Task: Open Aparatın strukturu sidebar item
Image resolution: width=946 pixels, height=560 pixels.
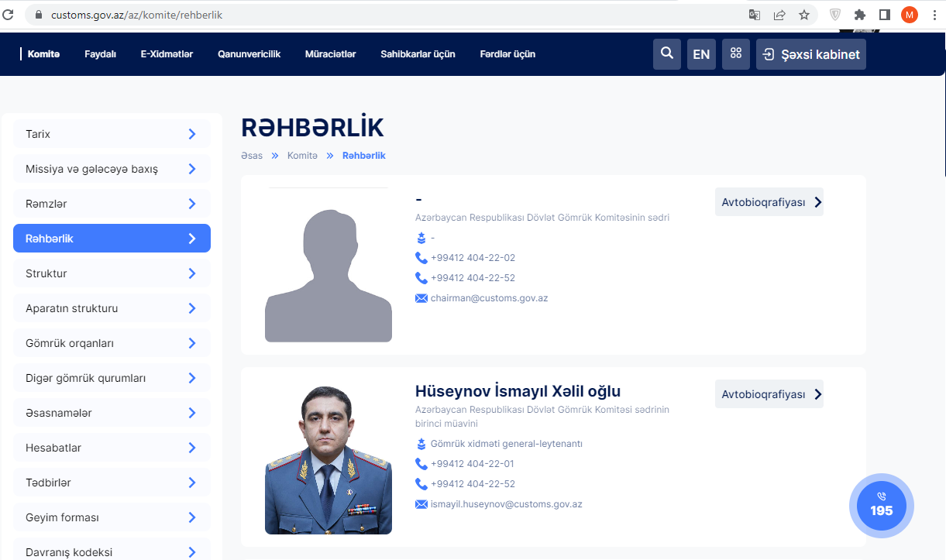Action: pyautogui.click(x=112, y=308)
